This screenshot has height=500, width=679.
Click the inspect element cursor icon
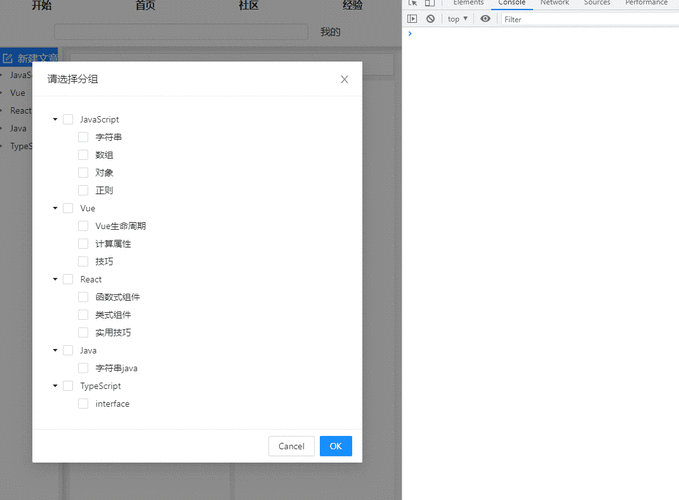(413, 3)
